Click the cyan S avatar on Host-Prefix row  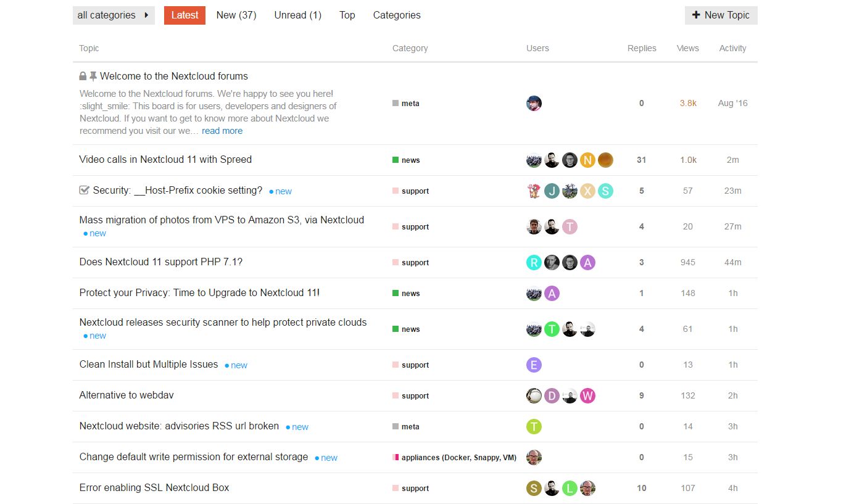coord(605,191)
